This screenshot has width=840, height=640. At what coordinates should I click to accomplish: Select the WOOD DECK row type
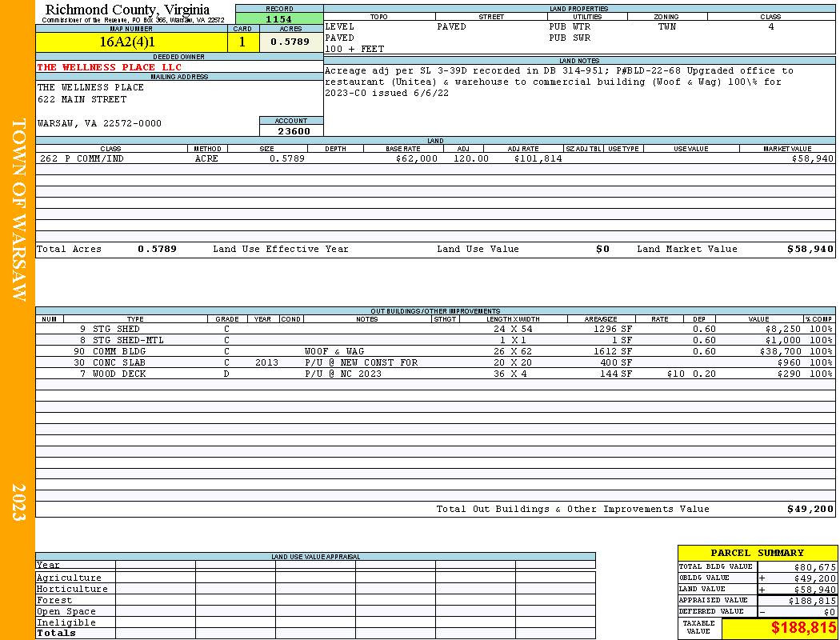(119, 374)
